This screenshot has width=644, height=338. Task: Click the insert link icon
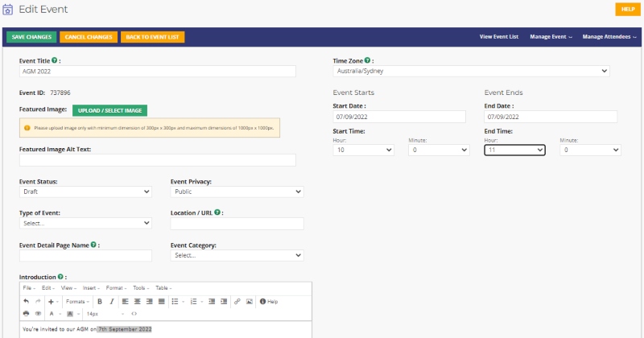[x=237, y=302]
